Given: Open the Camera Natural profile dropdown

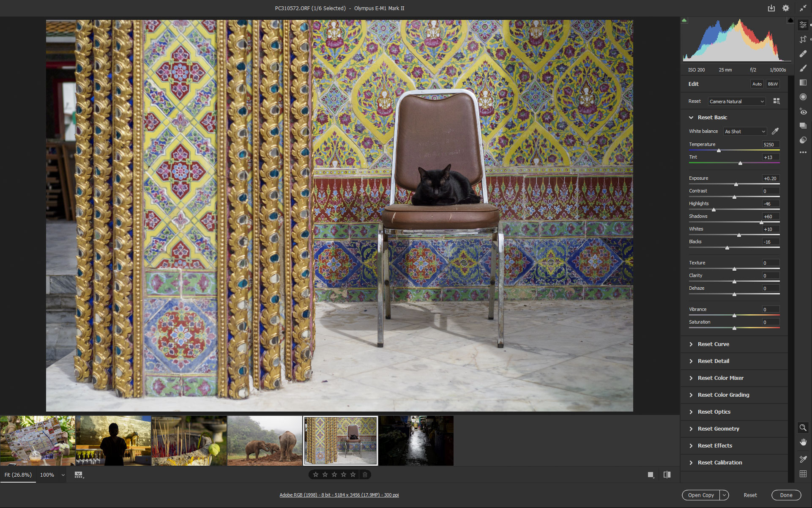Looking at the screenshot, I should tap(736, 101).
